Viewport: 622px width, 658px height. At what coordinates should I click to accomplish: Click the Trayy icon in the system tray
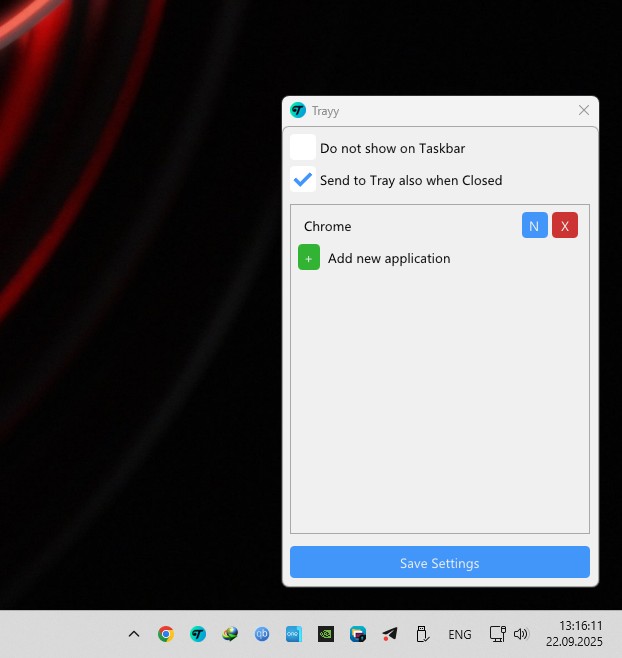(x=198, y=634)
